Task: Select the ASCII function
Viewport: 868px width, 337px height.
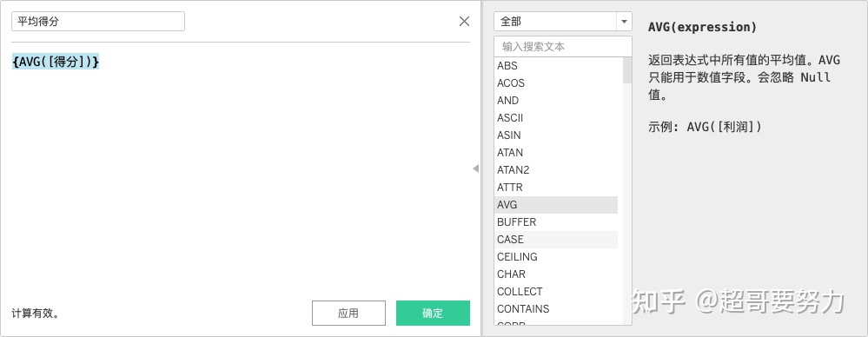Action: [556, 118]
